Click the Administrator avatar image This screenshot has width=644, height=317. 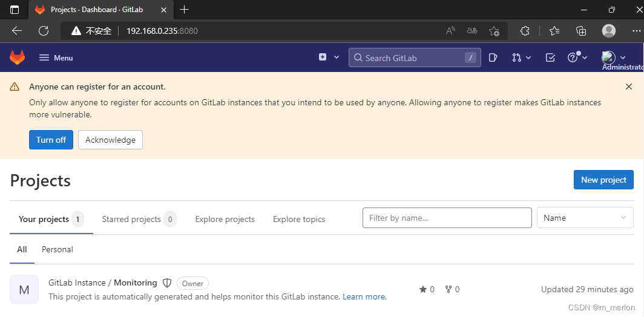point(608,57)
